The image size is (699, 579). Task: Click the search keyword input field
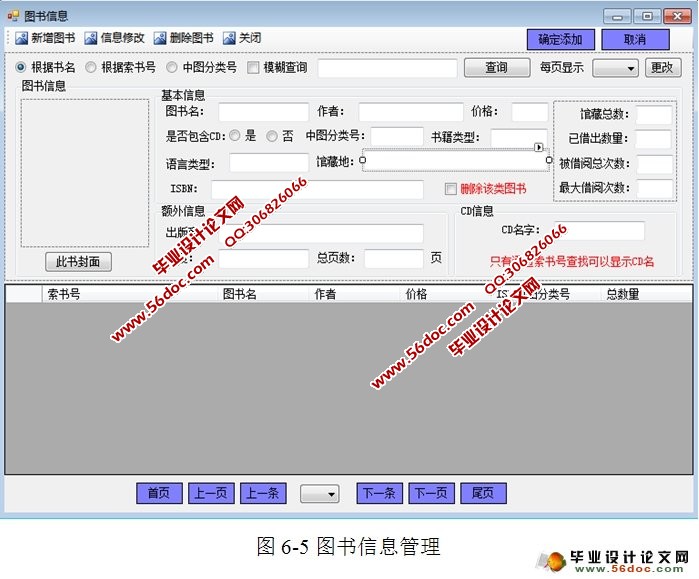coord(388,68)
